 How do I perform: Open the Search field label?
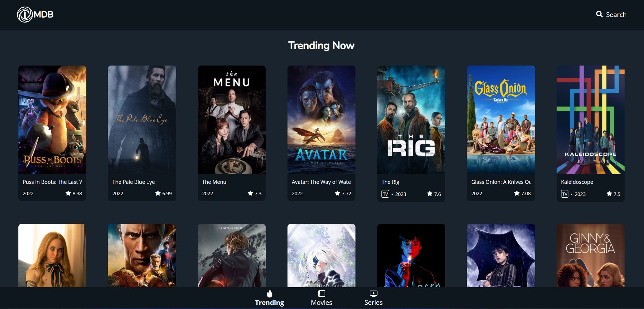[x=616, y=15]
